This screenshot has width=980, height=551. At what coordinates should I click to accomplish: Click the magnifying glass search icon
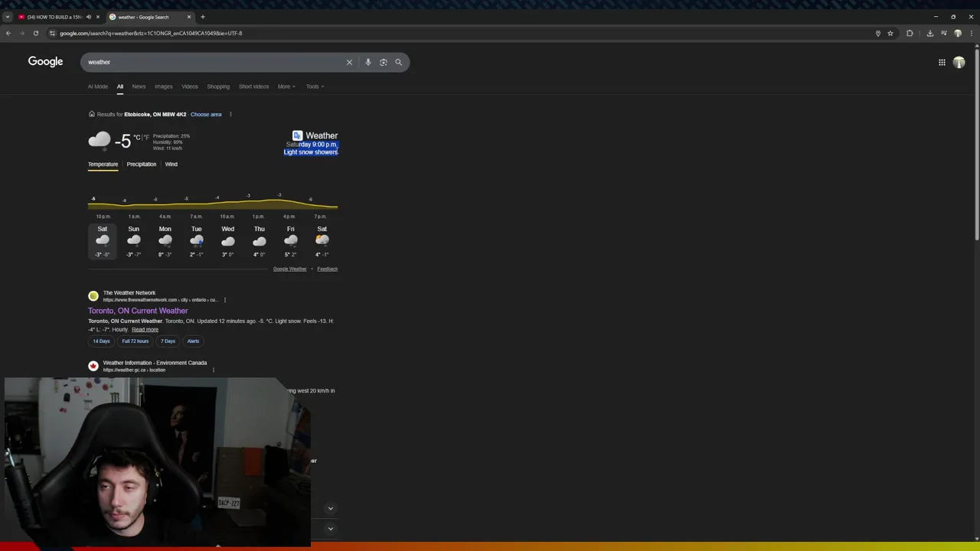click(398, 62)
